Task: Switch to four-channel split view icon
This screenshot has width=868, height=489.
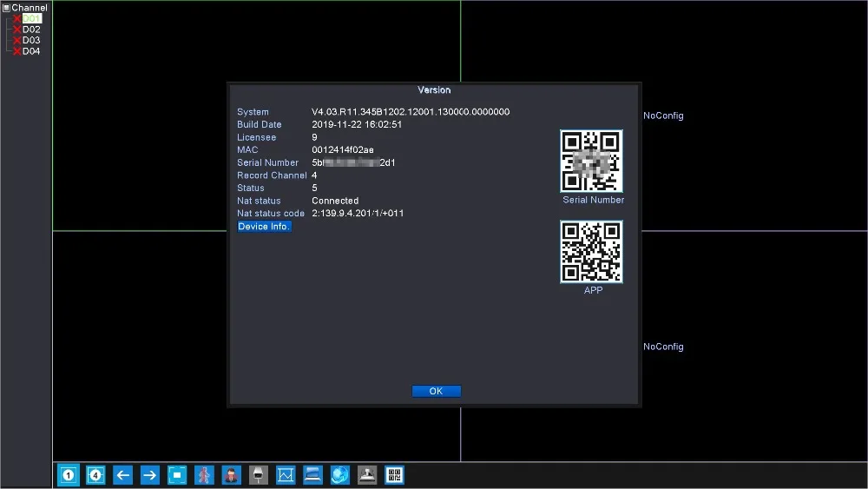Action: pyautogui.click(x=95, y=475)
